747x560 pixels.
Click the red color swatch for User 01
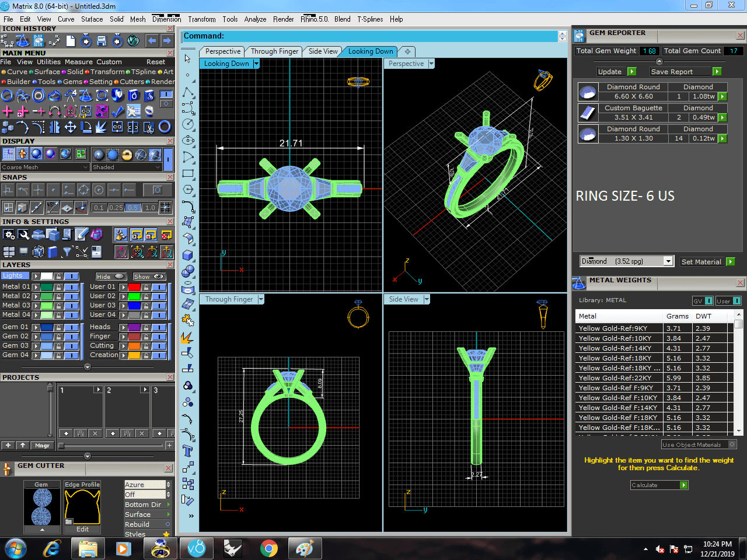click(134, 287)
